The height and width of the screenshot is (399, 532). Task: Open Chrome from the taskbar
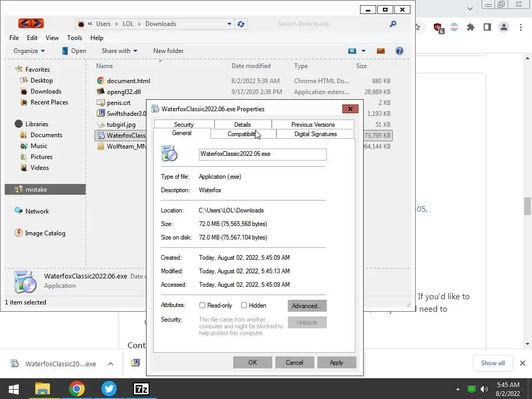coord(77,389)
